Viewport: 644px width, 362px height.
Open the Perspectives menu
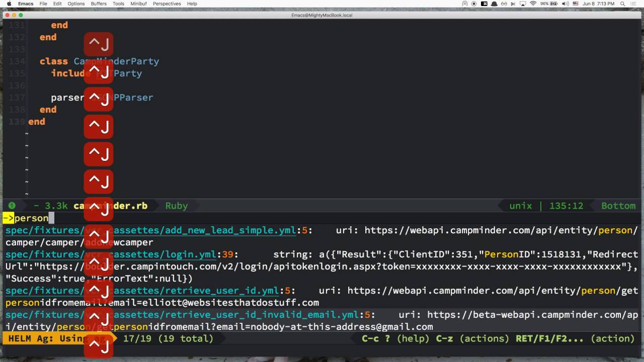tap(167, 4)
